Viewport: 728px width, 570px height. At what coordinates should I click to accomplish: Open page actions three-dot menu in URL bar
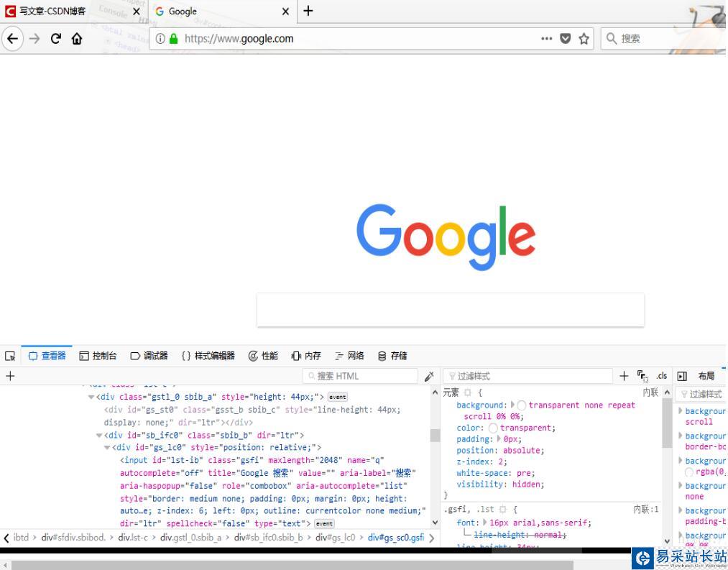(546, 39)
